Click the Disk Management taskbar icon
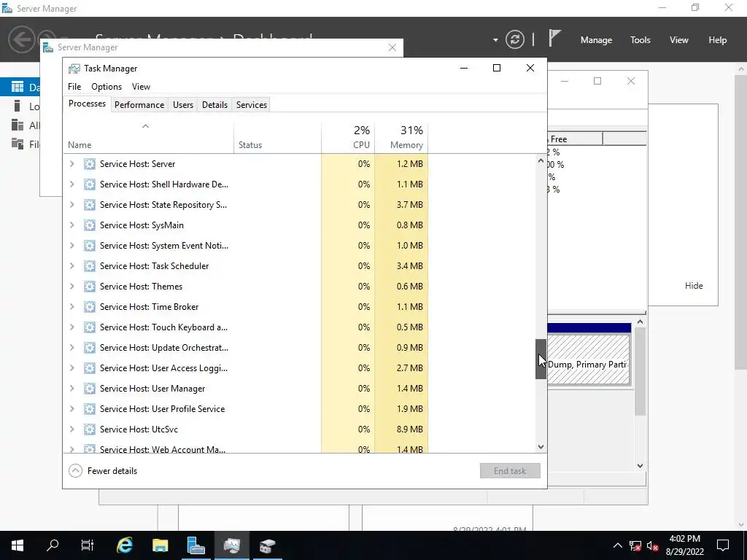 [x=267, y=545]
